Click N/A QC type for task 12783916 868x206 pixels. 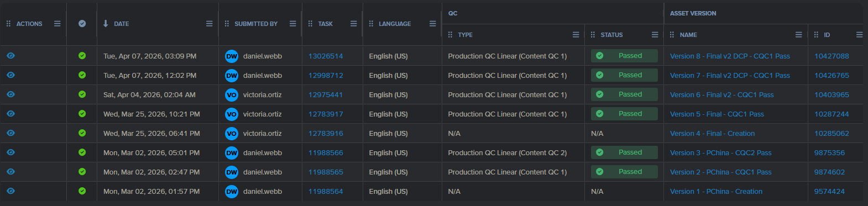[x=454, y=134]
